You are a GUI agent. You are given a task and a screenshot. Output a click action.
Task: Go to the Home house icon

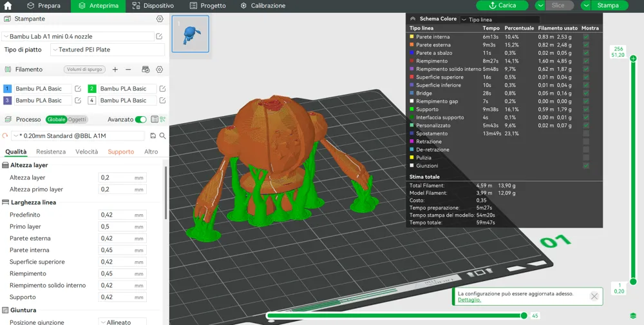(x=7, y=6)
